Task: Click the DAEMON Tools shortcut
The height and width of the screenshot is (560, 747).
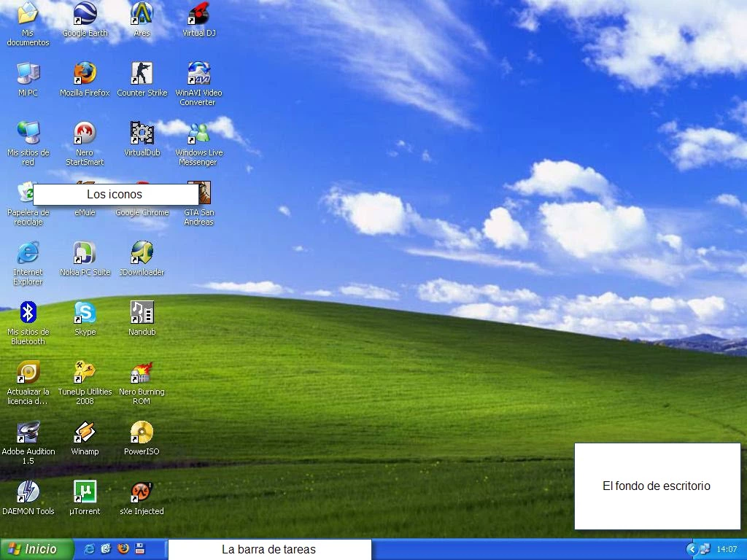Action: point(28,491)
